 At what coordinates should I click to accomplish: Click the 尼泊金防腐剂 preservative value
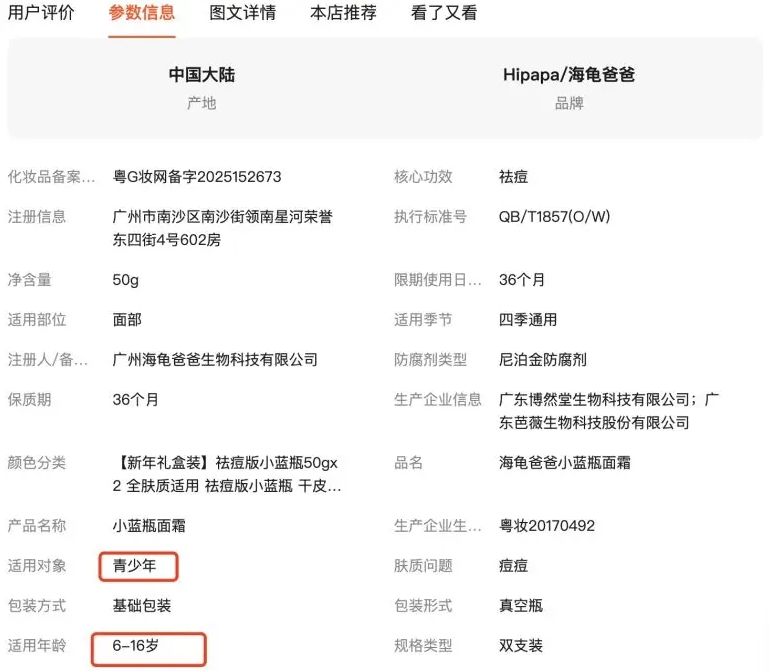pyautogui.click(x=543, y=360)
